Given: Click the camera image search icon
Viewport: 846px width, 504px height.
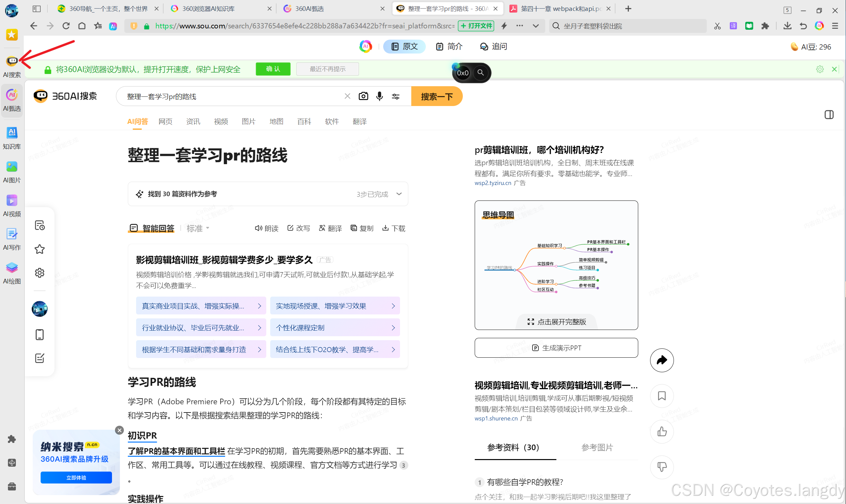Looking at the screenshot, I should [363, 96].
